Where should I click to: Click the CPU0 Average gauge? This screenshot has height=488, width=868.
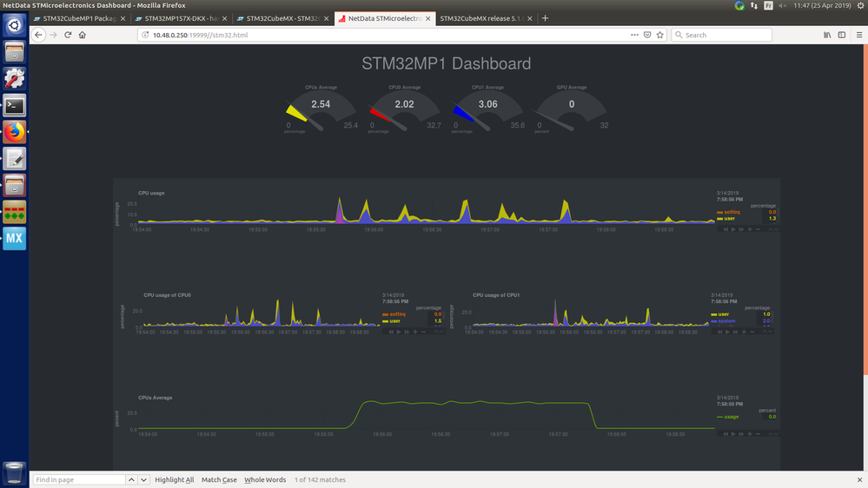click(404, 109)
